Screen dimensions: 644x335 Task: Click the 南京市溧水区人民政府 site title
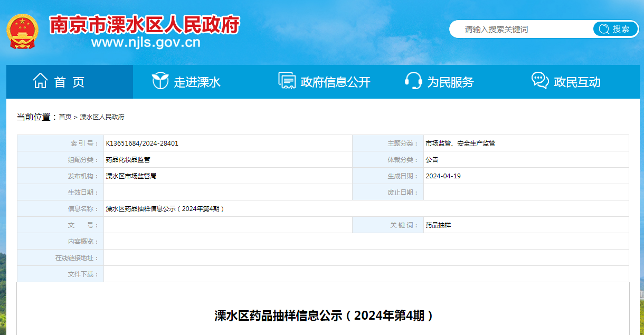coord(145,24)
